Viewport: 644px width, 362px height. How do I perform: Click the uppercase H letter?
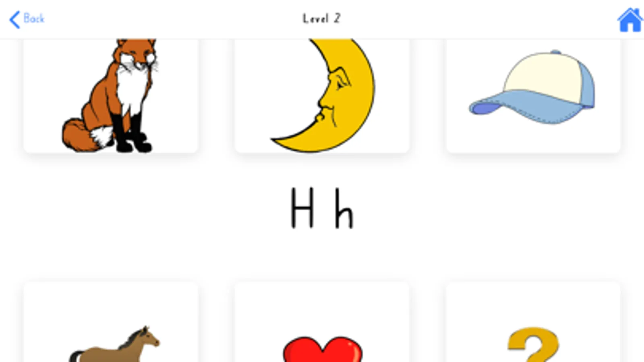302,208
